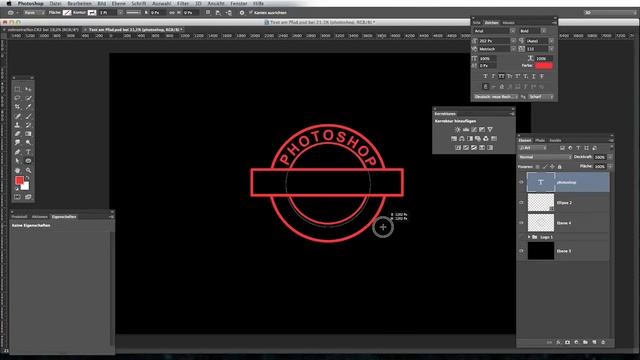Switch to the Zeichen tab
Viewport: 640px width, 360px height.
[x=491, y=22]
